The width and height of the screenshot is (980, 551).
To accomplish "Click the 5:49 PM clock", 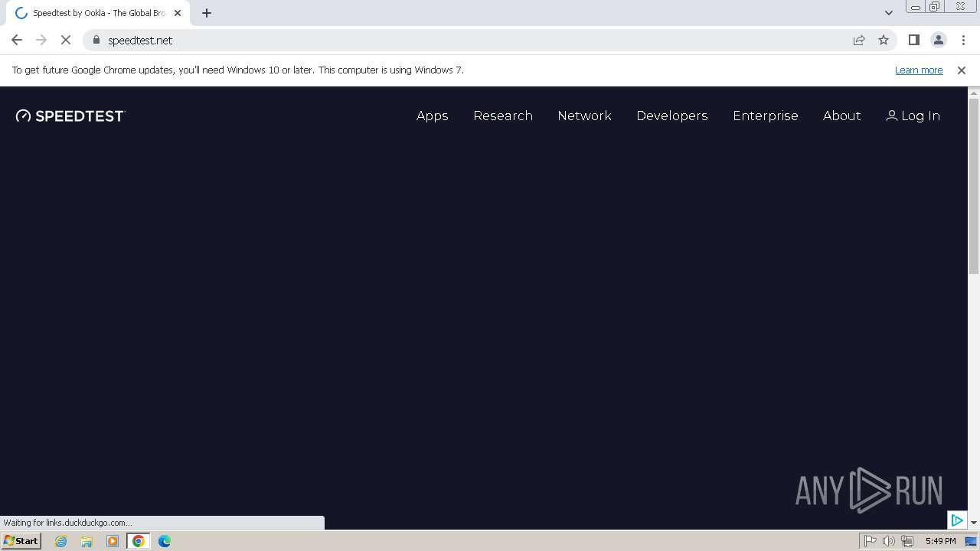I will tap(940, 541).
